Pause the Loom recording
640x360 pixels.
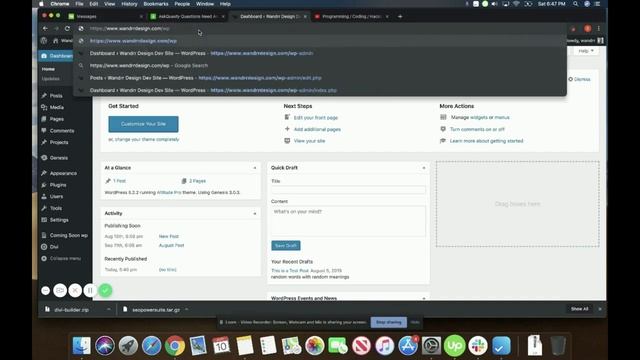(x=90, y=290)
